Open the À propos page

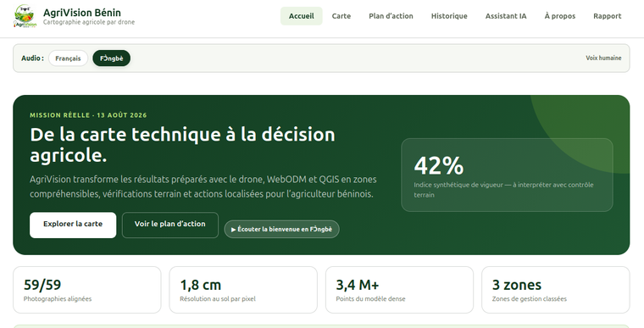pyautogui.click(x=560, y=16)
